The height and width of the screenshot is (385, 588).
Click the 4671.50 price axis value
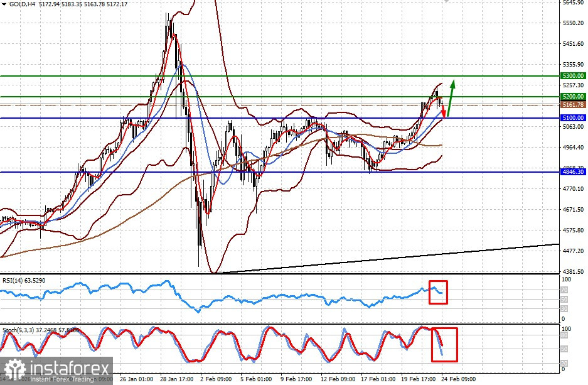pos(574,209)
